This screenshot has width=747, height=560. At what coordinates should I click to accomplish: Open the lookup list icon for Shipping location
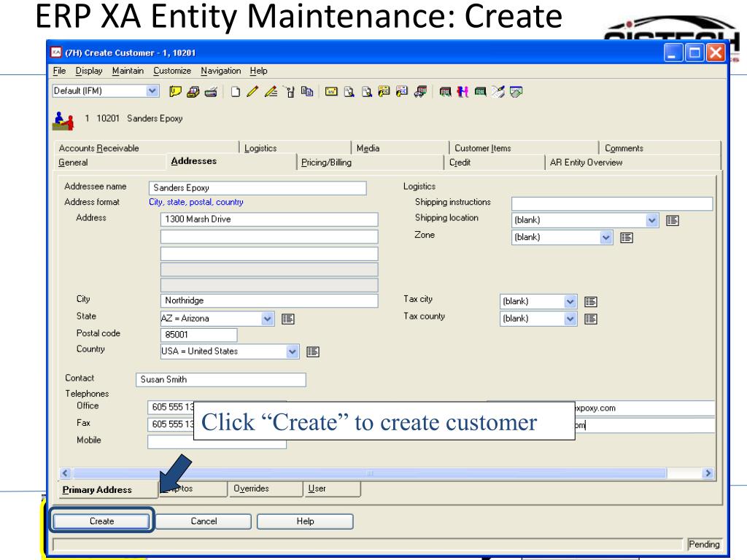[672, 220]
